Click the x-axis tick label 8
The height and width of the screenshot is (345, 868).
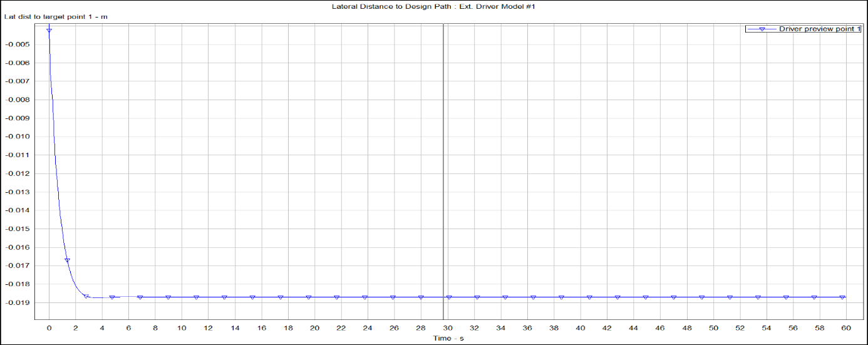point(155,327)
